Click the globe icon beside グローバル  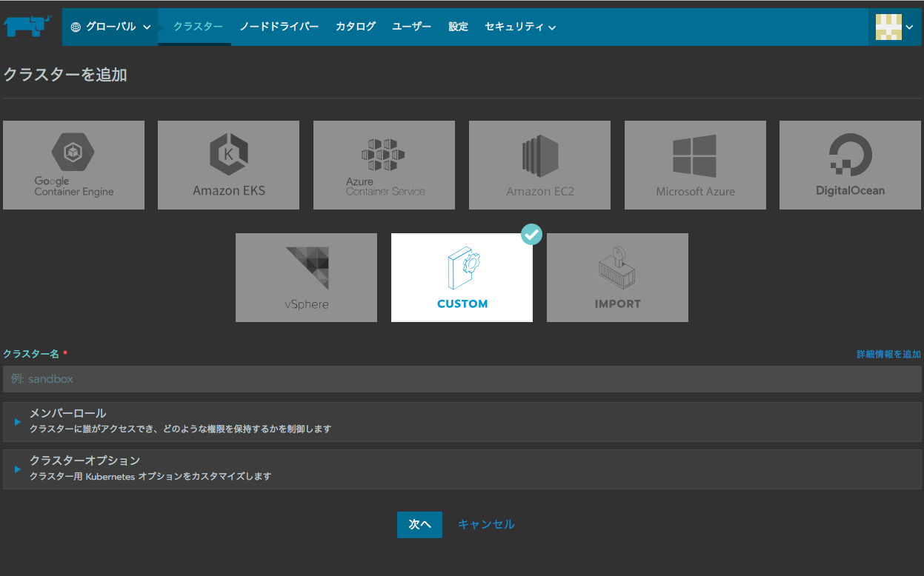coord(76,27)
